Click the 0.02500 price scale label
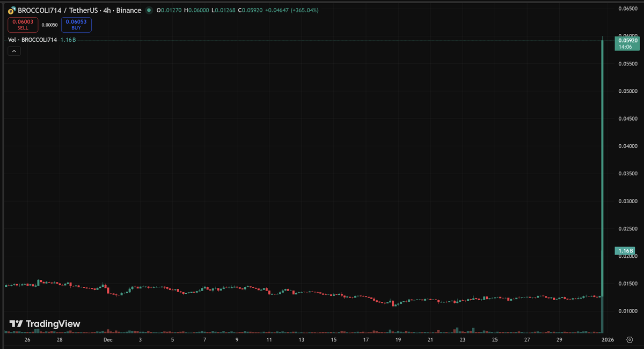 (x=627, y=229)
